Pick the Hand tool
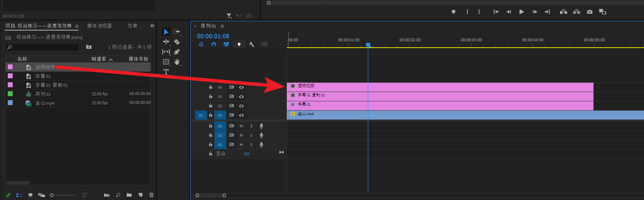644x200 pixels. point(177,62)
